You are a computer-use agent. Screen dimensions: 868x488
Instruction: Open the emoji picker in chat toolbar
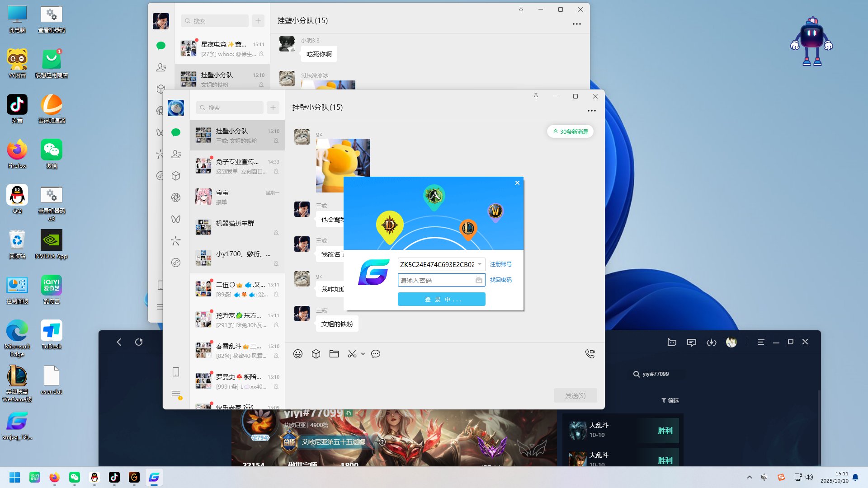pos(297,354)
